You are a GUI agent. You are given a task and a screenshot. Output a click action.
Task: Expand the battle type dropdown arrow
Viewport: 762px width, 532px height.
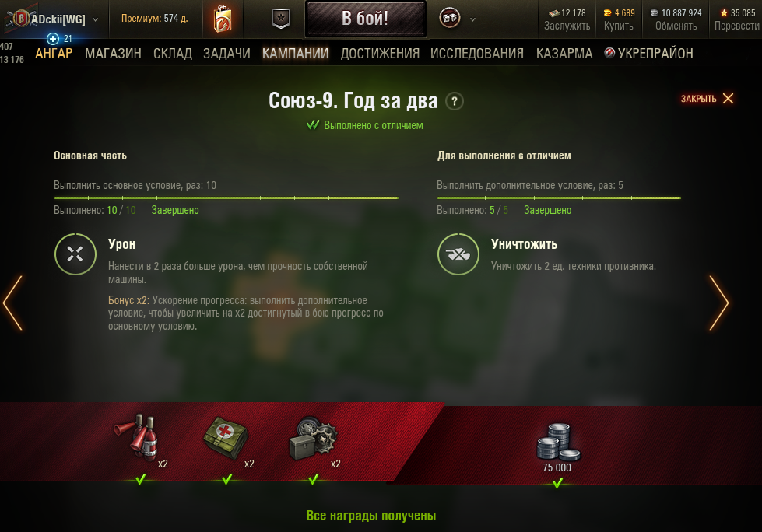click(473, 20)
